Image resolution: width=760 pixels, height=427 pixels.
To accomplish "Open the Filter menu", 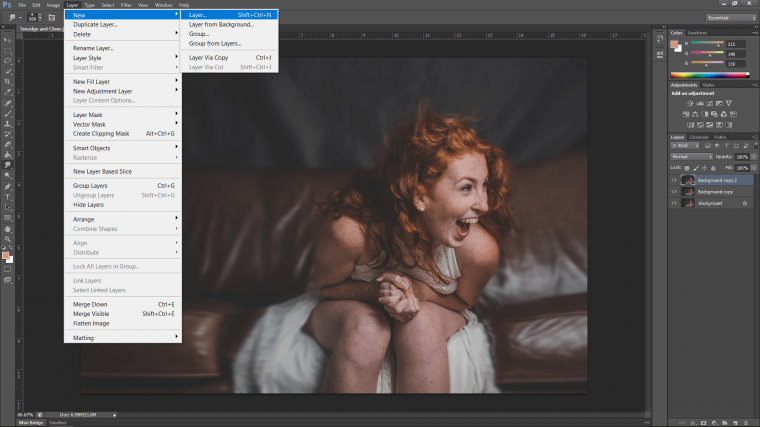I will 126,5.
